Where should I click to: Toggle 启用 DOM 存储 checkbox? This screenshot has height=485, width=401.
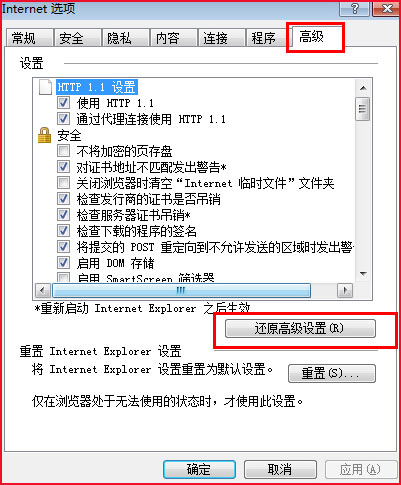pos(63,263)
